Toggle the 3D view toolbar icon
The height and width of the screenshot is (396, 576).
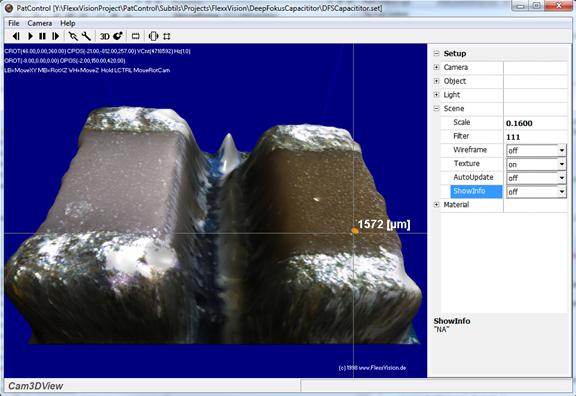point(105,36)
